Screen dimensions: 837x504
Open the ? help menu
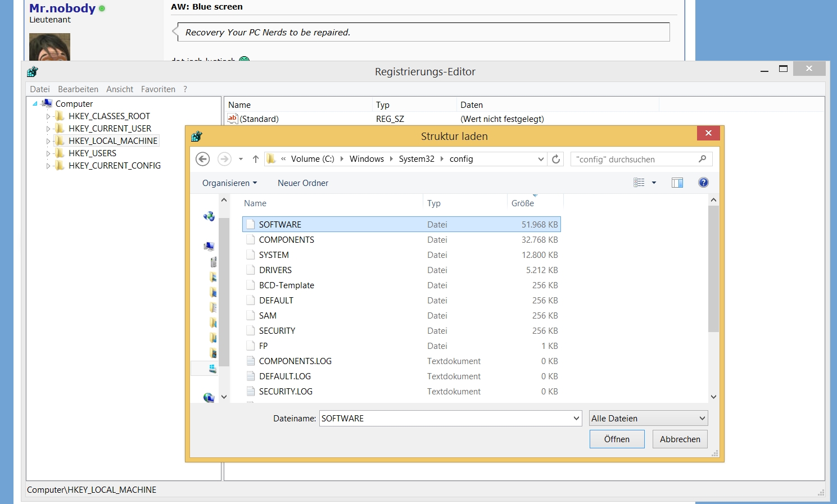coord(185,89)
